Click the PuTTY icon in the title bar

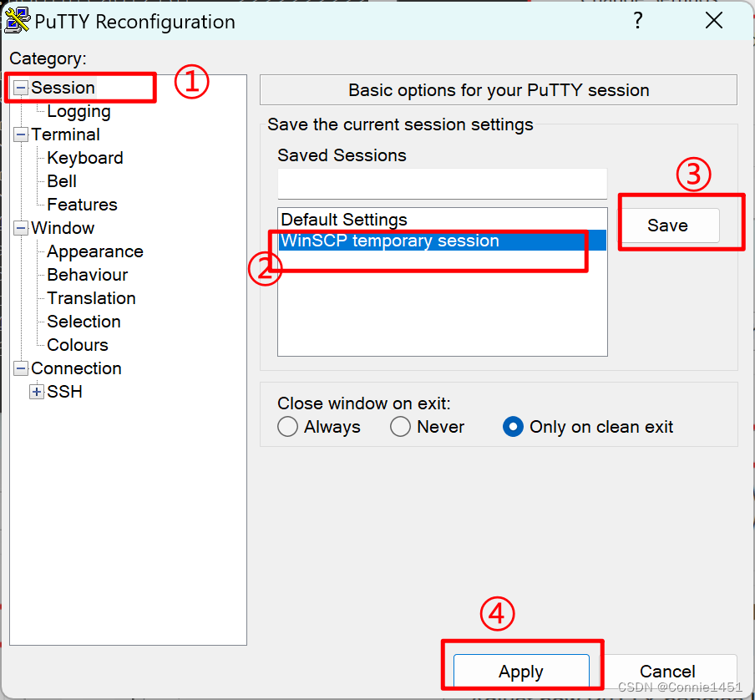coord(18,21)
